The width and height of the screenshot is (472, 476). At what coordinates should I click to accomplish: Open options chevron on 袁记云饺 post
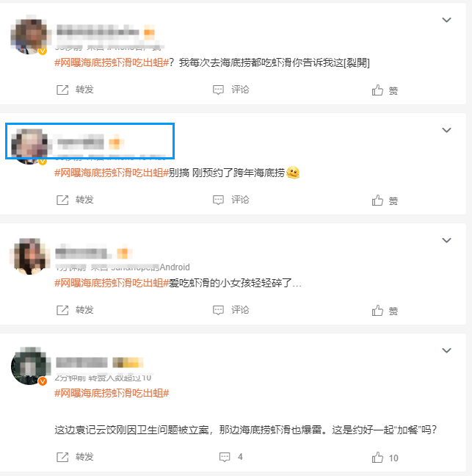pos(446,350)
